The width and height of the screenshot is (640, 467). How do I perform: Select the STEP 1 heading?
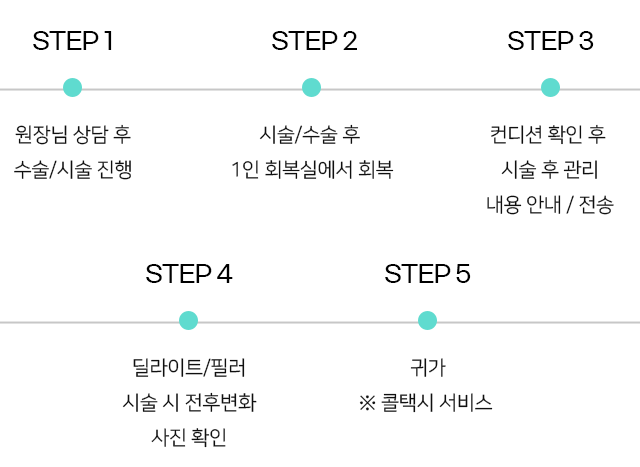pyautogui.click(x=73, y=41)
